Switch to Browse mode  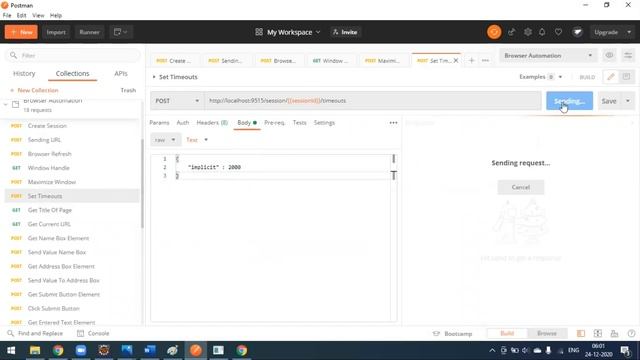pyautogui.click(x=547, y=333)
